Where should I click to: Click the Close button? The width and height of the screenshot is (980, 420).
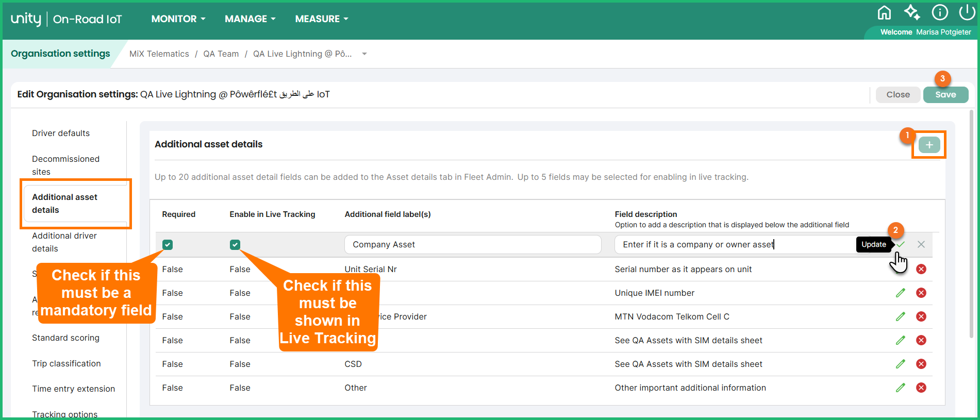tap(898, 94)
